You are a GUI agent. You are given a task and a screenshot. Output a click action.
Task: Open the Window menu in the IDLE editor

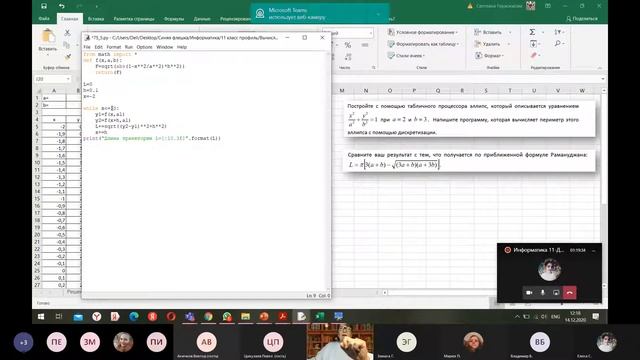pyautogui.click(x=165, y=47)
